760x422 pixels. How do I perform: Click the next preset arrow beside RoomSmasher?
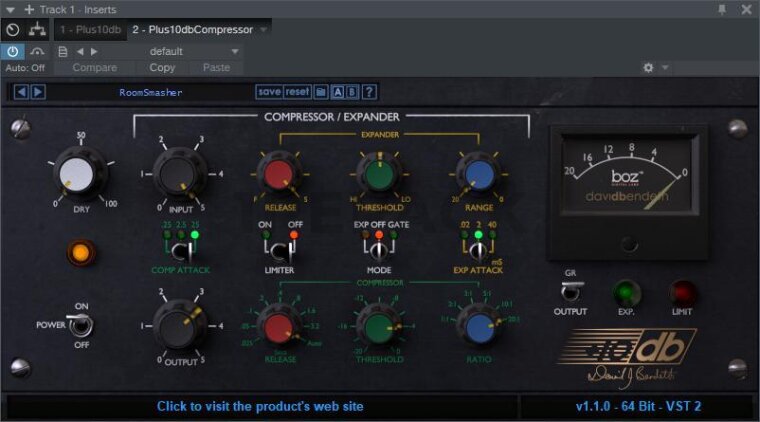tap(38, 92)
